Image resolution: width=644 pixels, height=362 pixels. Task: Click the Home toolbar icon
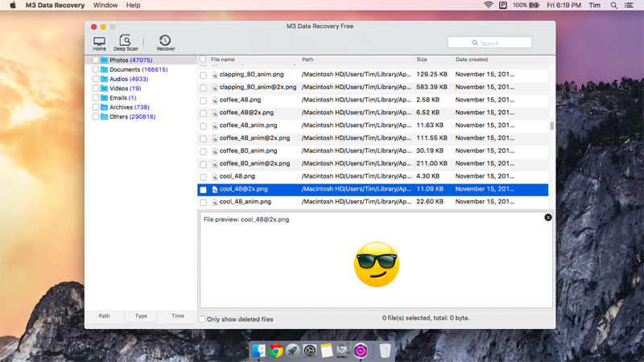[x=99, y=43]
